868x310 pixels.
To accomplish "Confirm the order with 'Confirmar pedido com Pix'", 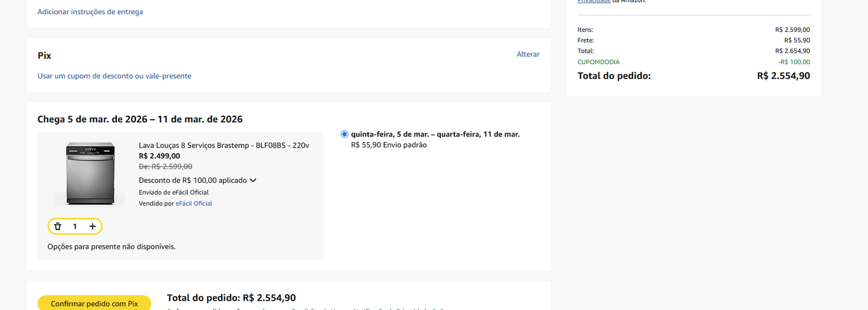I will [x=94, y=303].
